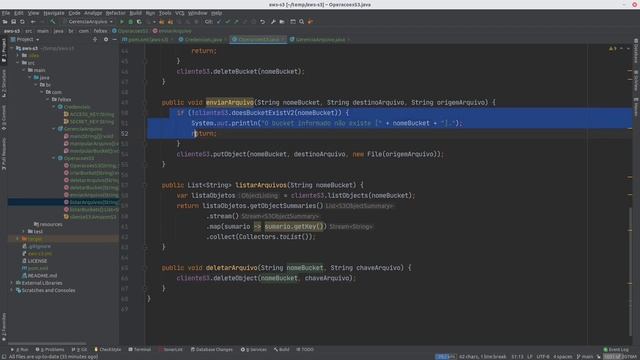Switch to the Credenciais.java editor tab
This screenshot has width=640, height=360.
[x=203, y=40]
